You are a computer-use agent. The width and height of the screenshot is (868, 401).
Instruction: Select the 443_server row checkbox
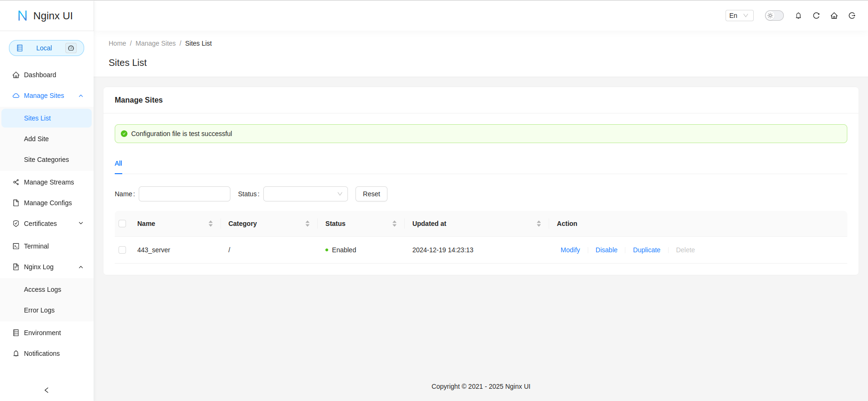click(x=122, y=250)
